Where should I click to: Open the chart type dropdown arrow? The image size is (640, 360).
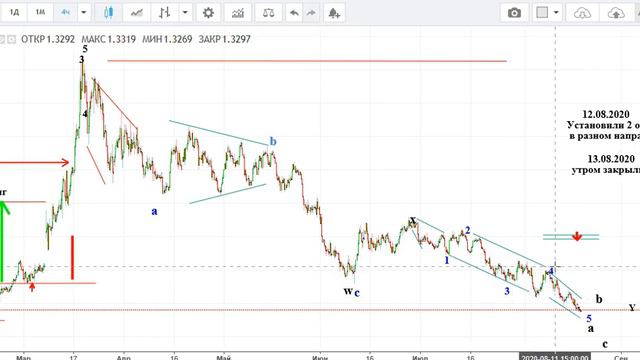(185, 13)
